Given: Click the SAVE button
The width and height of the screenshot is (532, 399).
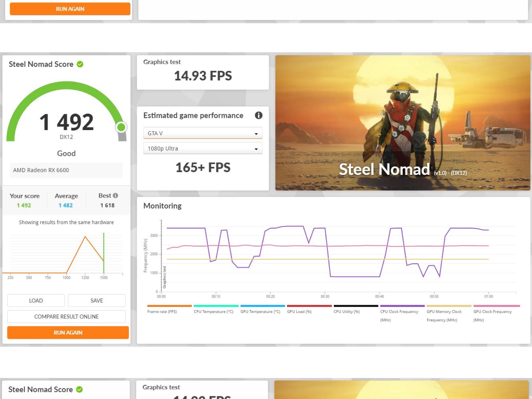Looking at the screenshot, I should pyautogui.click(x=97, y=301).
